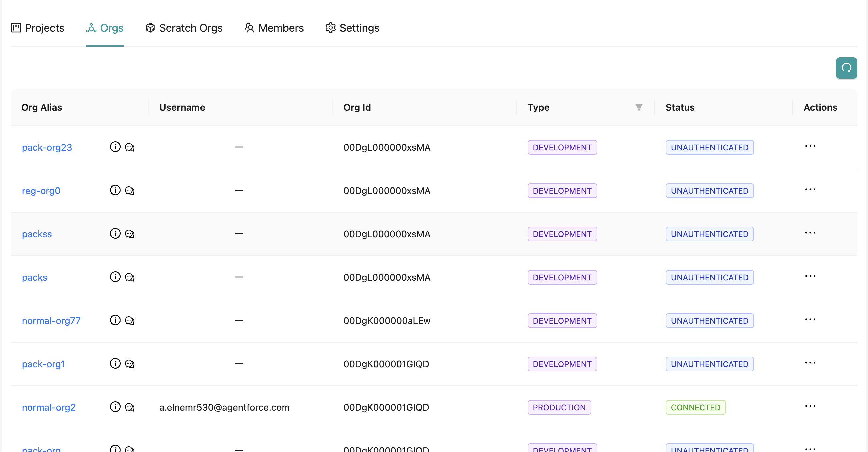Open normal-org2 org link
The width and height of the screenshot is (868, 452).
tap(49, 407)
